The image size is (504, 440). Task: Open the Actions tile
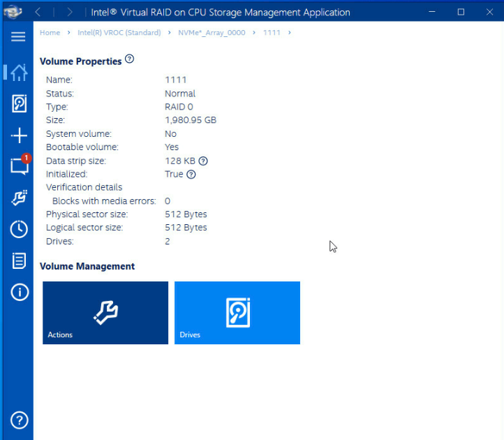[x=105, y=313]
